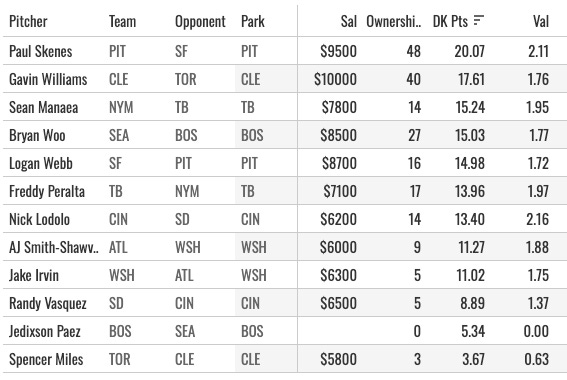This screenshot has height=380, width=567.
Task: Sort by the Val column header
Action: coord(541,21)
